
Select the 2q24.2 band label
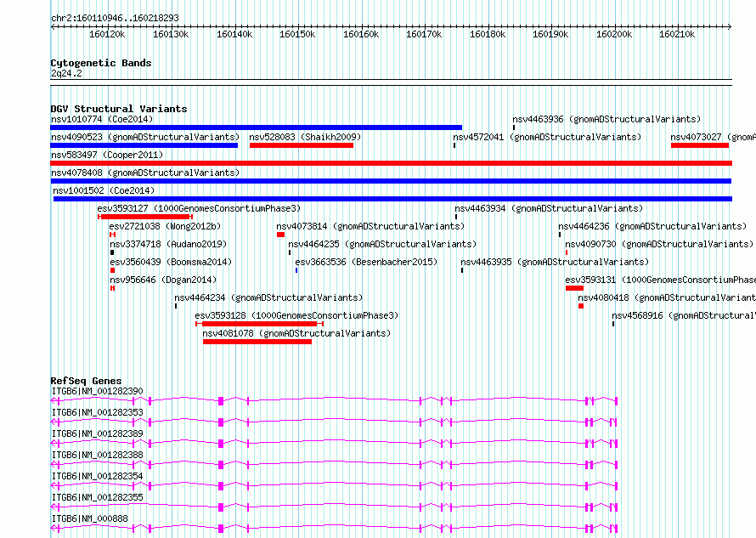[66, 73]
